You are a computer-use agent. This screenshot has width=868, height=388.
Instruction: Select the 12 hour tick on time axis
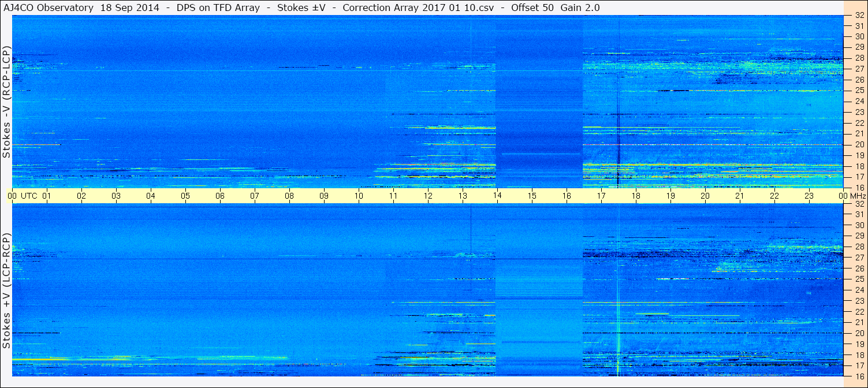coord(428,196)
